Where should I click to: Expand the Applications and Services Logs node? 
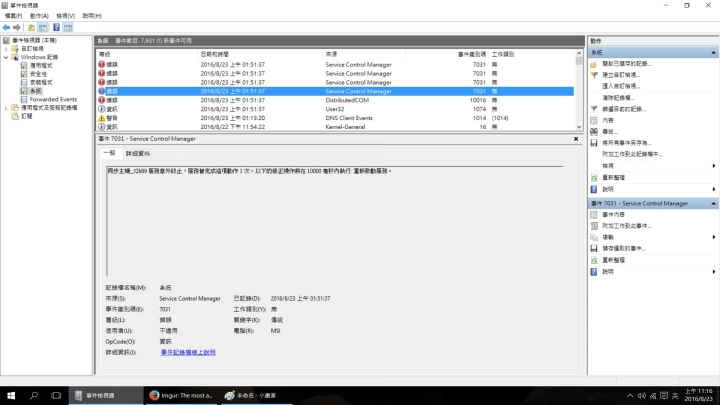point(6,108)
